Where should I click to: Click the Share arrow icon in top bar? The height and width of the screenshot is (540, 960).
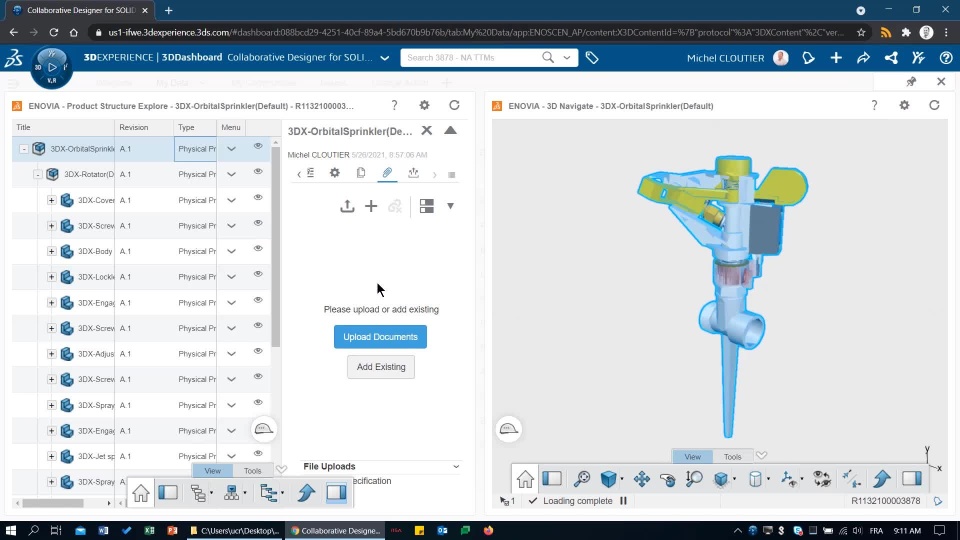tap(863, 58)
